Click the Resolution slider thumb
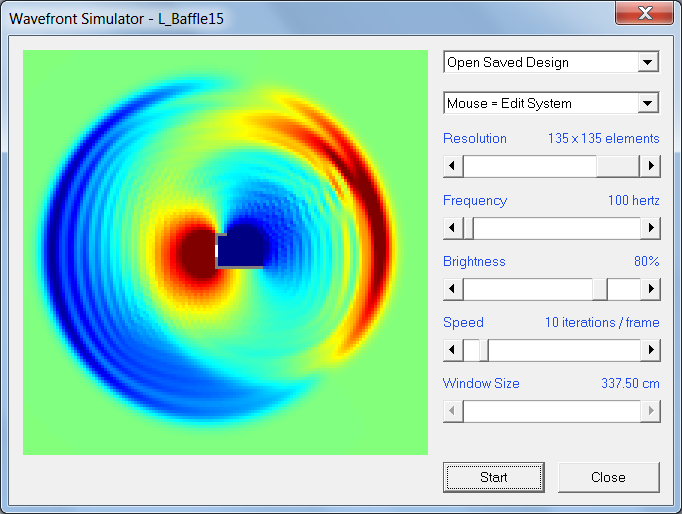 (x=618, y=166)
